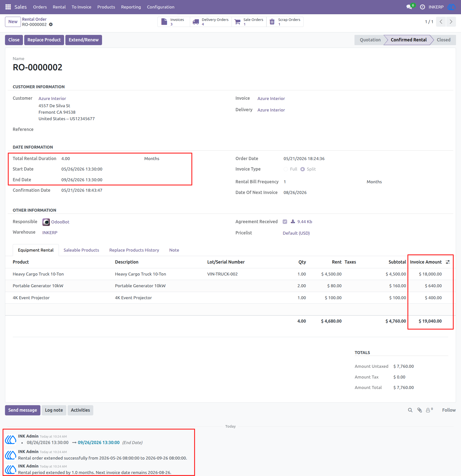The image size is (461, 476).
Task: Select the Split invoice type radio
Action: (302, 169)
